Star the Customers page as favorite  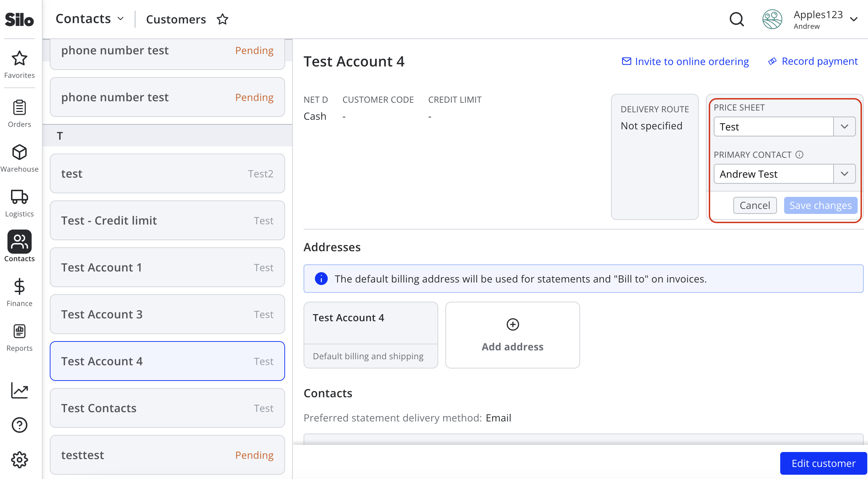click(x=223, y=19)
